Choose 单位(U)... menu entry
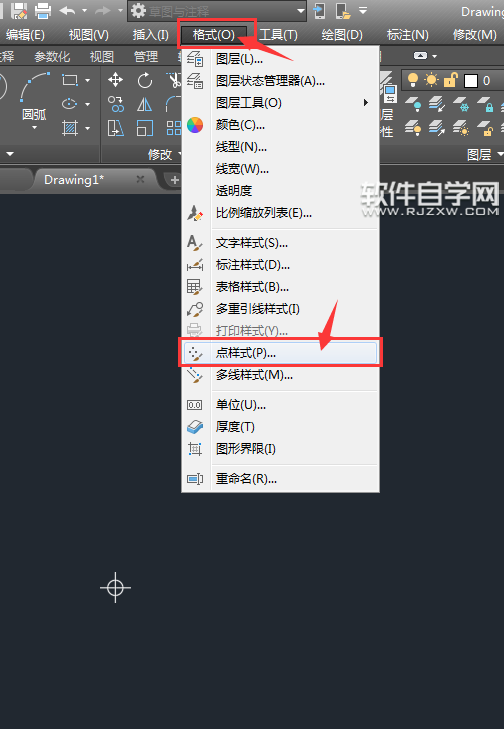Screen dimensions: 504x729 (x=280, y=404)
